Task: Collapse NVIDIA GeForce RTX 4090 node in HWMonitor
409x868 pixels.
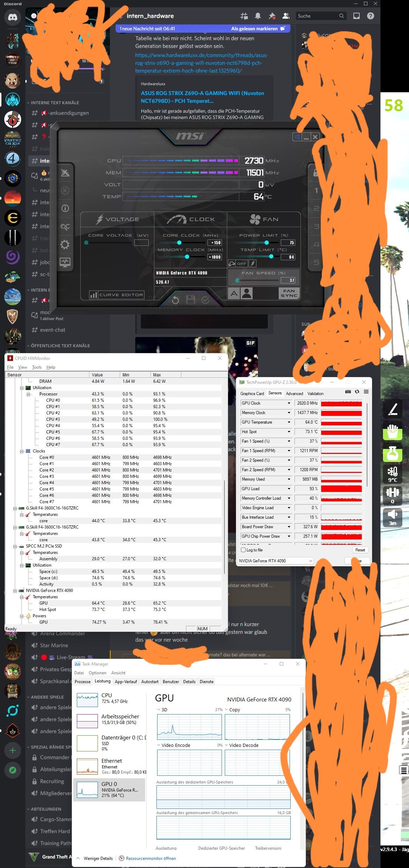Action: click(15, 591)
